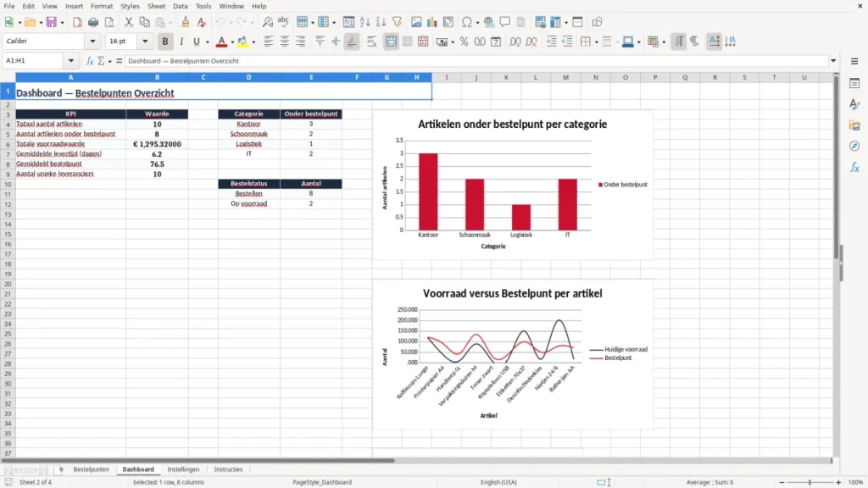Open the Data menu
The width and height of the screenshot is (868, 488).
180,6
